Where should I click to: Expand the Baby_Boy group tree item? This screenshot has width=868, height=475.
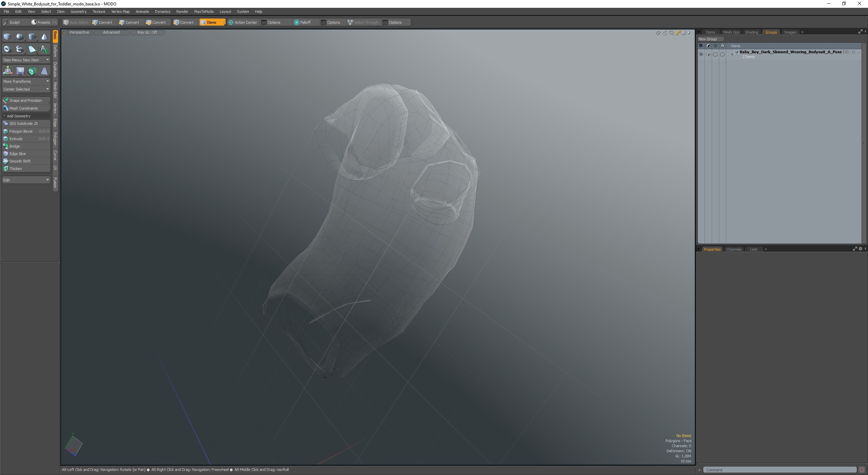(x=732, y=54)
